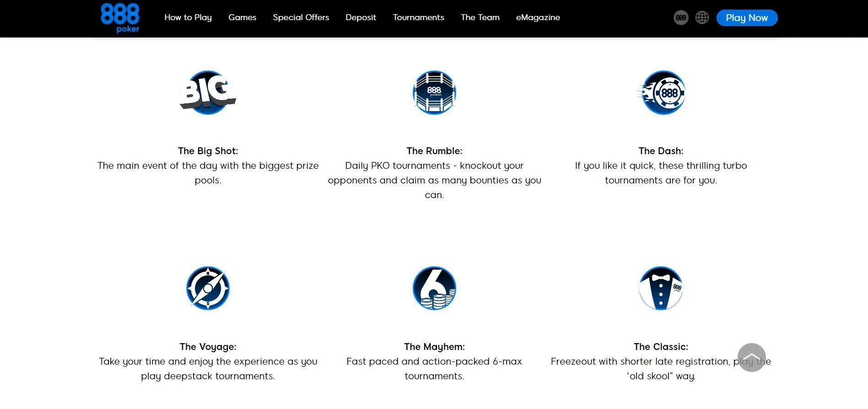Viewport: 868px width, 409px height.
Task: Open The Team menu item
Action: point(480,17)
